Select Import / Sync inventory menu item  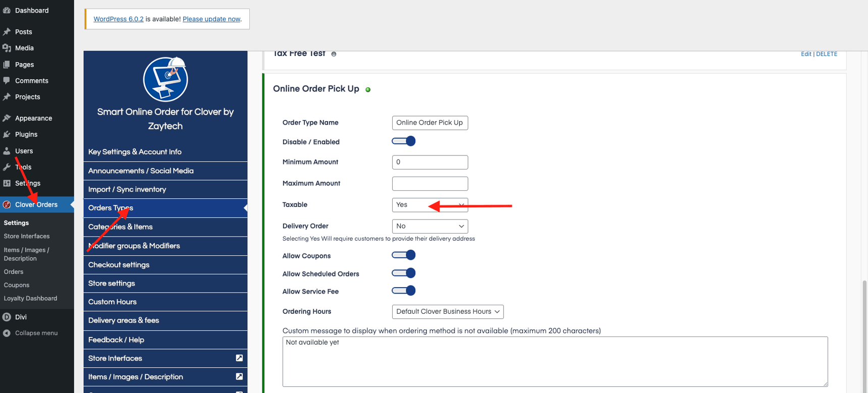pos(166,190)
